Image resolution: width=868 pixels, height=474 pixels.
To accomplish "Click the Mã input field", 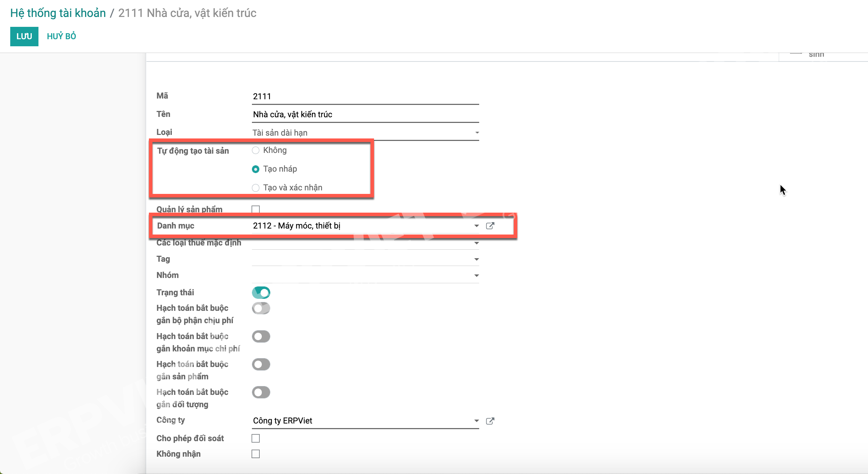I will click(365, 96).
